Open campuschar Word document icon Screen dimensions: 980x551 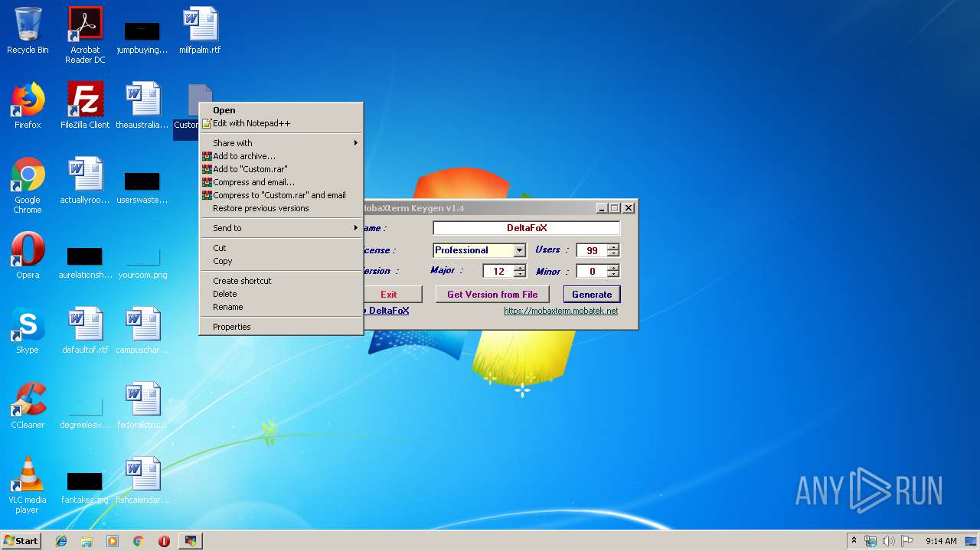[x=142, y=331]
